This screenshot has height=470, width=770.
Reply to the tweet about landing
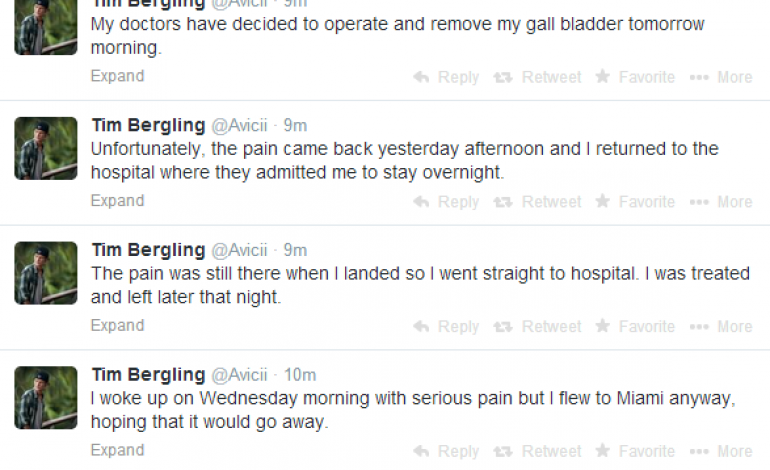point(446,327)
